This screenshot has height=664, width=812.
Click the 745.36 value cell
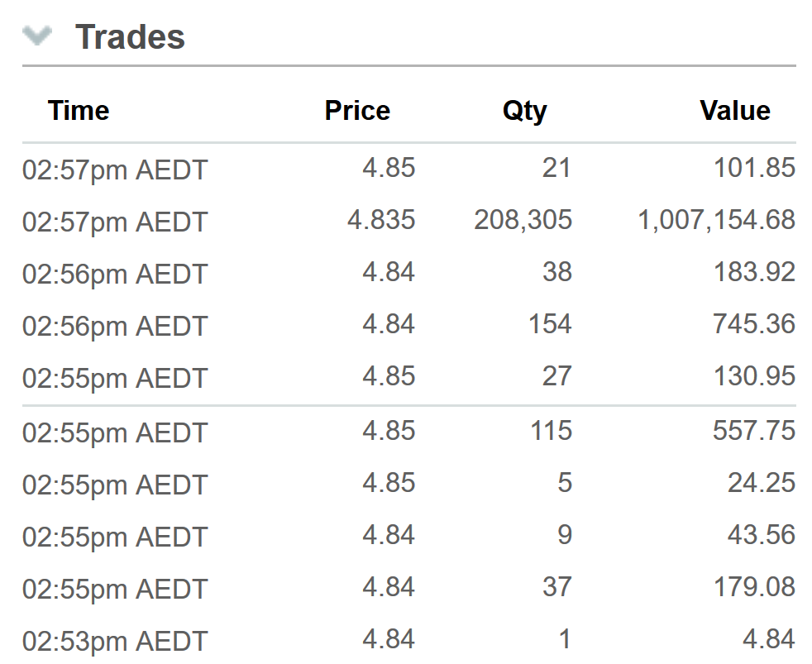754,324
